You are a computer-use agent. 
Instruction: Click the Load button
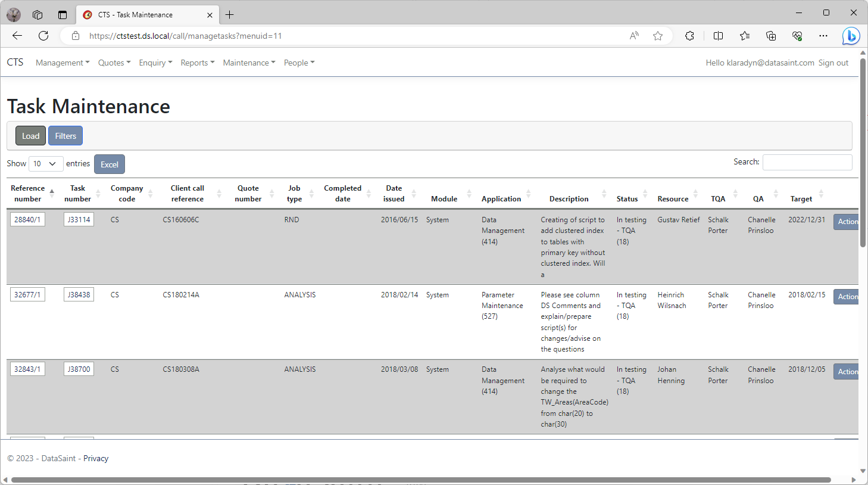tap(30, 136)
